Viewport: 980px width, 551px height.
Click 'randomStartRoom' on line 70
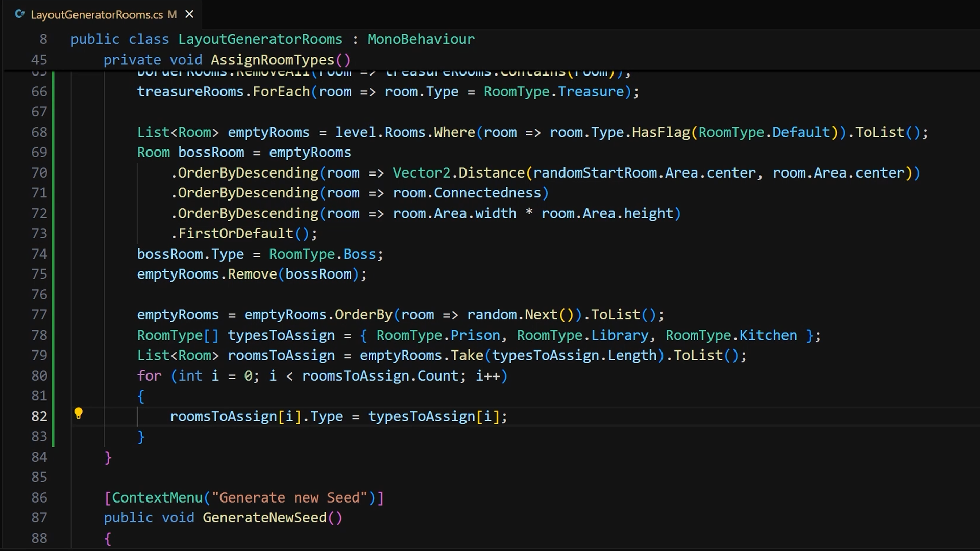595,173
